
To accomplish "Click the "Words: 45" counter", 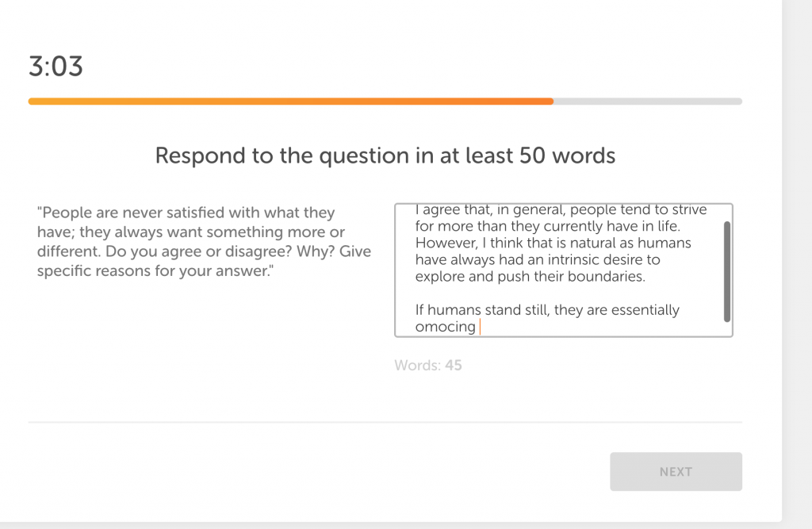I will pos(428,365).
